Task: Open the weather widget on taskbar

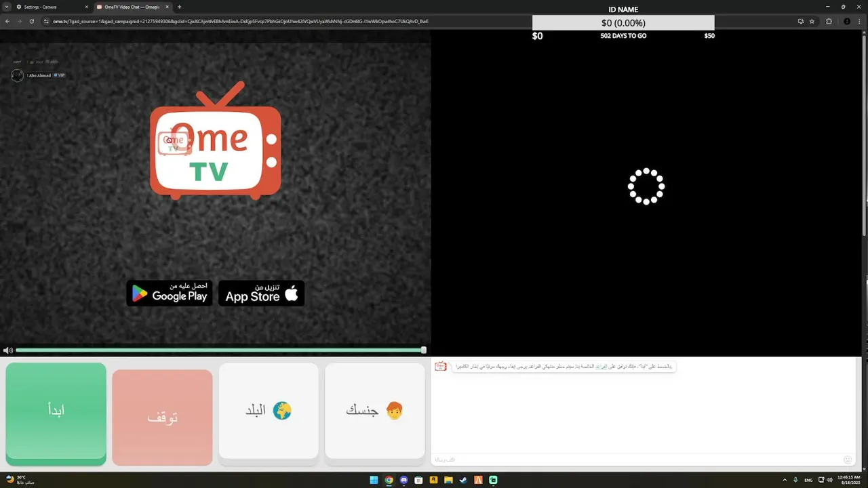Action: (x=20, y=480)
